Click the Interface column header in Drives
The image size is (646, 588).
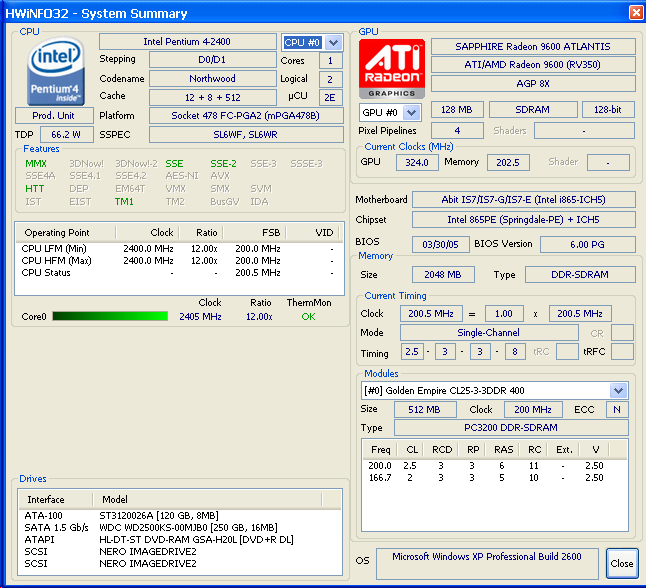click(x=56, y=499)
